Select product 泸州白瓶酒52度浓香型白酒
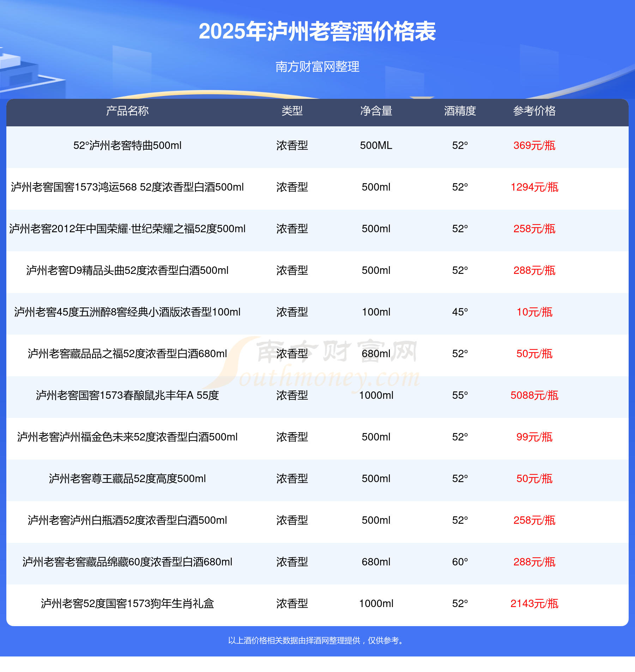 (127, 520)
